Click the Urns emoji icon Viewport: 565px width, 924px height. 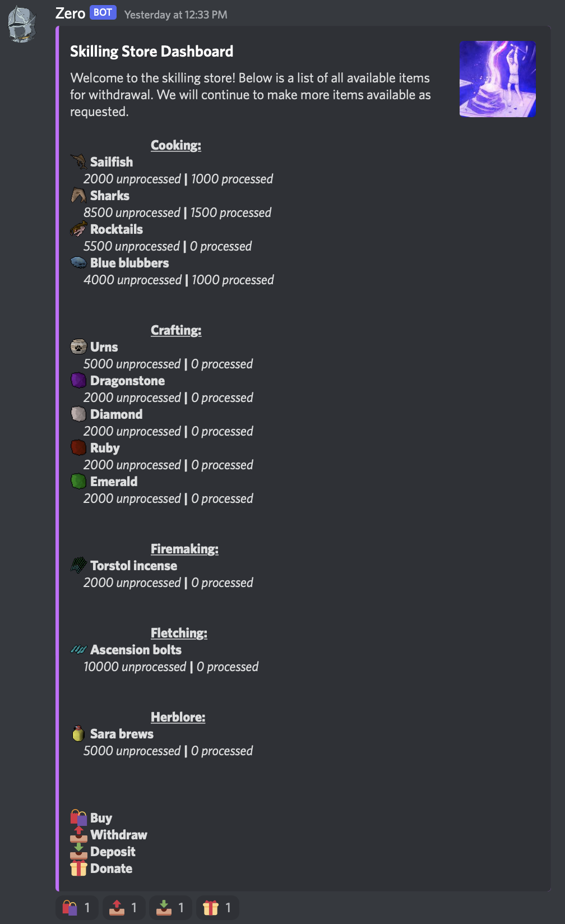point(78,346)
